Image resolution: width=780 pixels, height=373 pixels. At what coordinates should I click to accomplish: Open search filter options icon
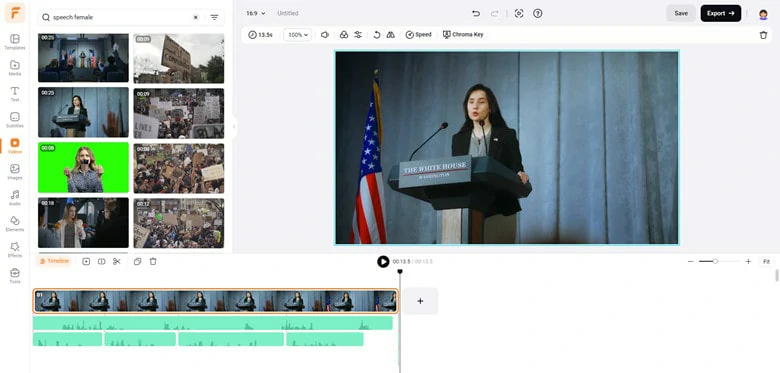click(214, 17)
